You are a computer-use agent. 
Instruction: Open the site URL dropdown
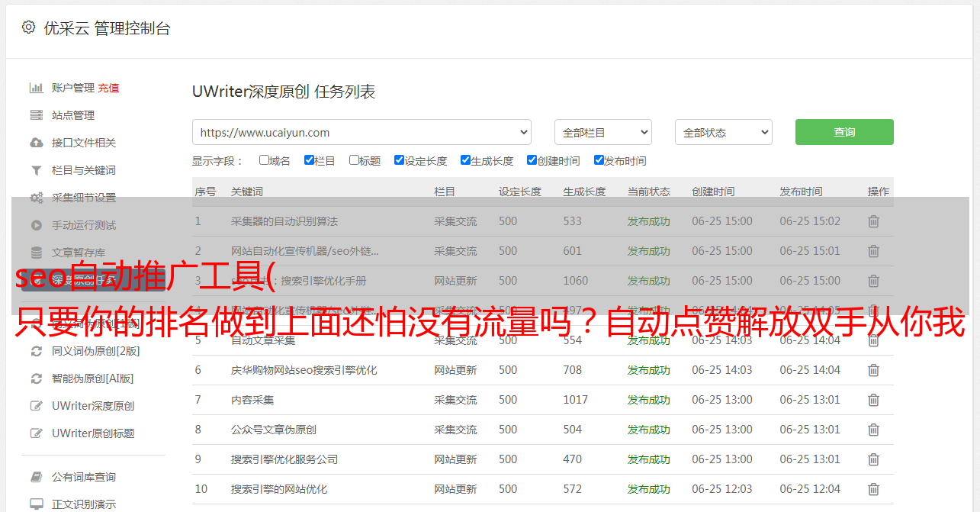pyautogui.click(x=361, y=132)
